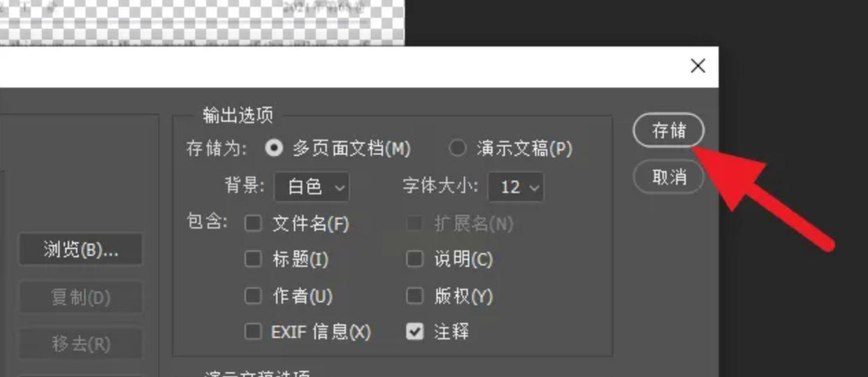Click the 浏览(B)... browse button

coord(81,250)
